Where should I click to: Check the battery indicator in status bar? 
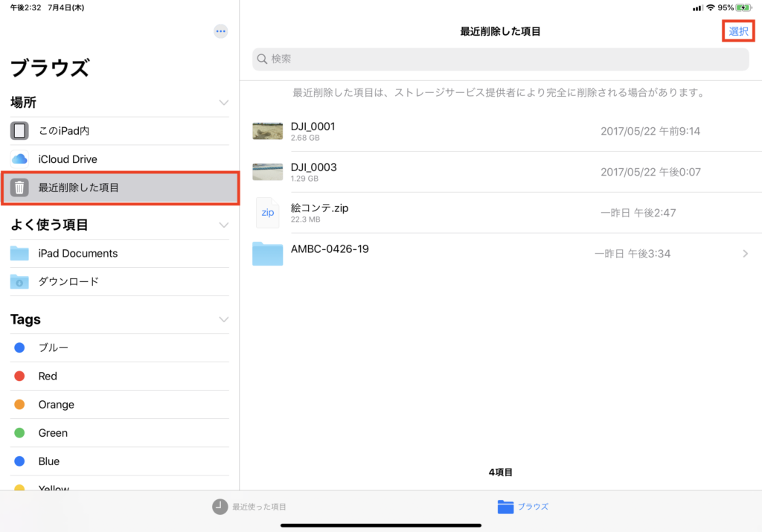743,7
